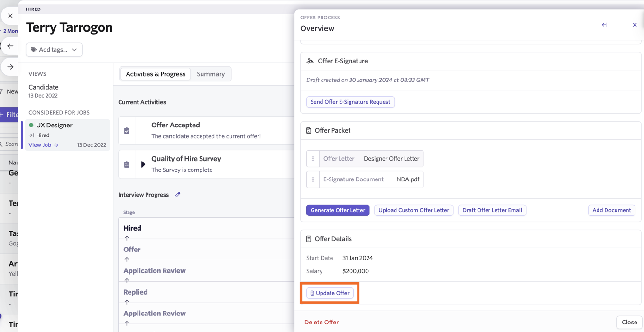Collapse the Offer Process panel to the side
The width and height of the screenshot is (644, 332).
tap(605, 25)
